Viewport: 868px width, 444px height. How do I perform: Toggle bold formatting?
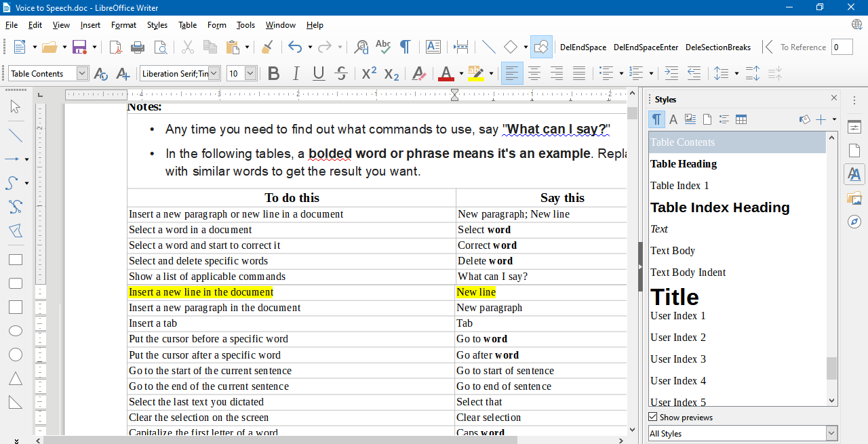pyautogui.click(x=273, y=73)
